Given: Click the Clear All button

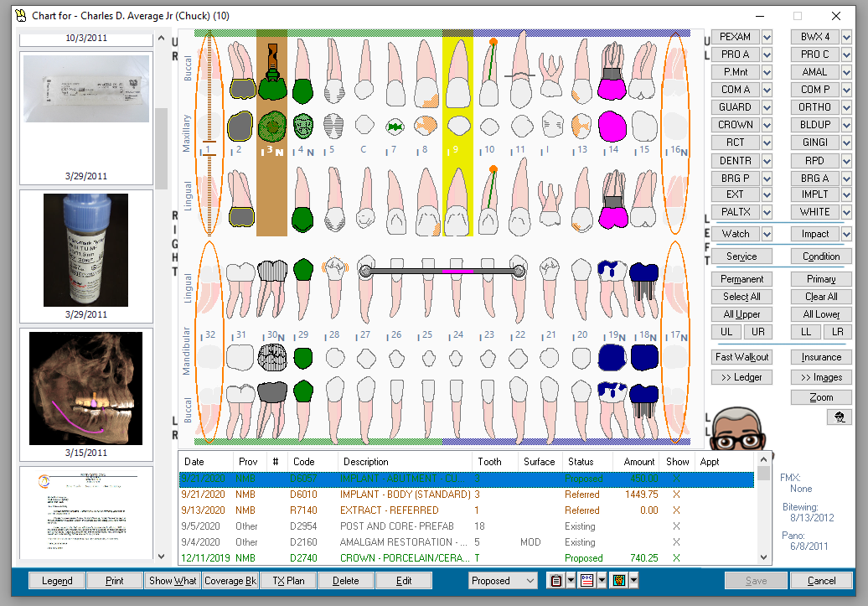Looking at the screenshot, I should 820,296.
